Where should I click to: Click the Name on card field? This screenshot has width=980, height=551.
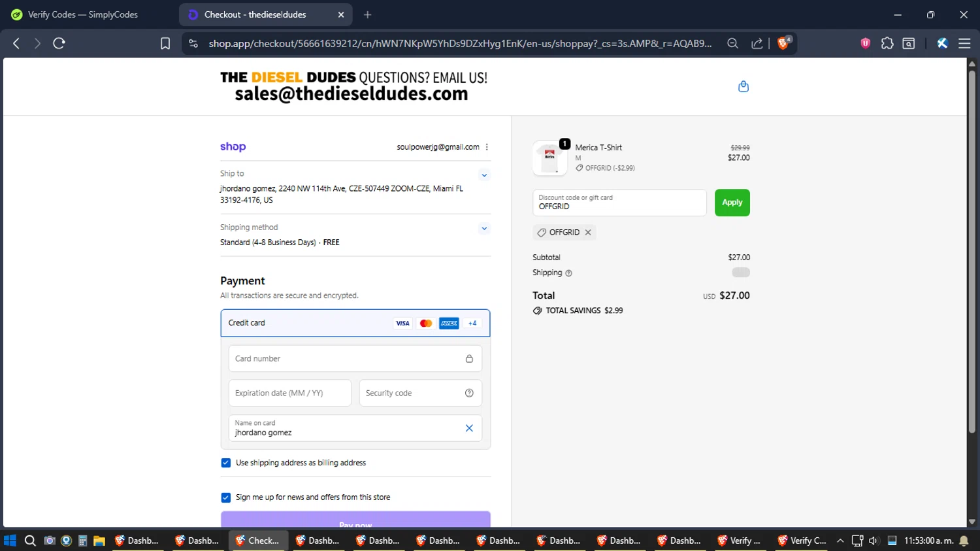(x=355, y=428)
